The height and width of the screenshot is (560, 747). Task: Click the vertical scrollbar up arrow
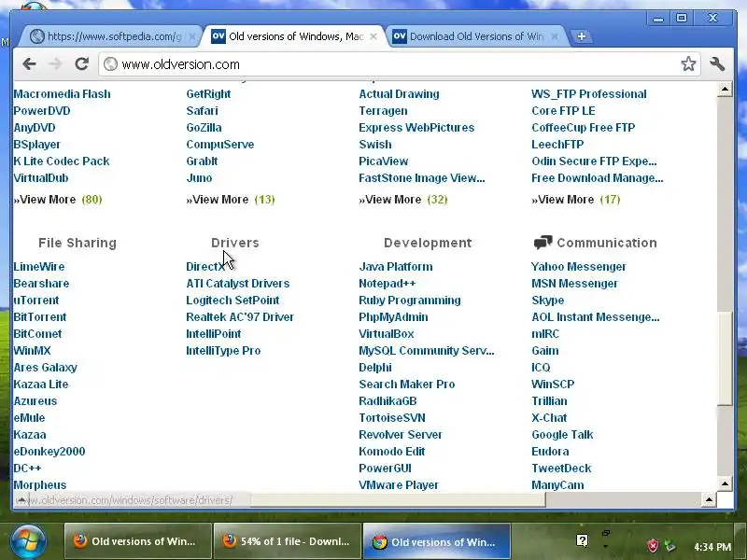tap(725, 89)
